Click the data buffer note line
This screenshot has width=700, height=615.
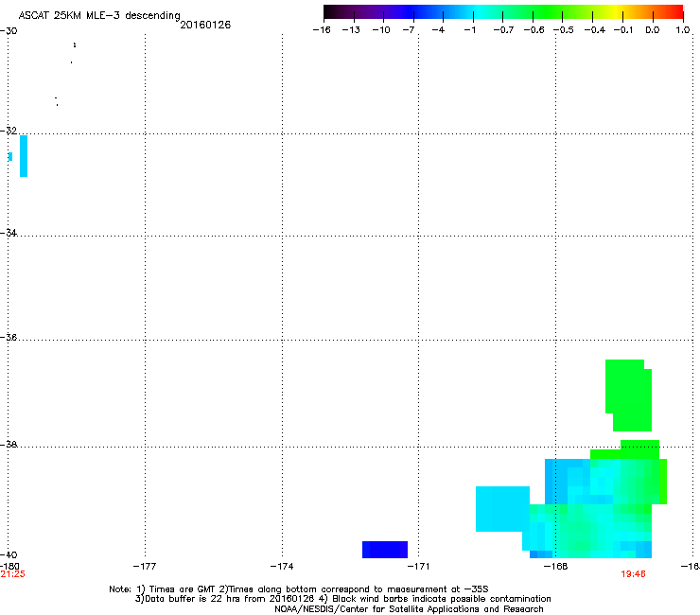(342, 599)
